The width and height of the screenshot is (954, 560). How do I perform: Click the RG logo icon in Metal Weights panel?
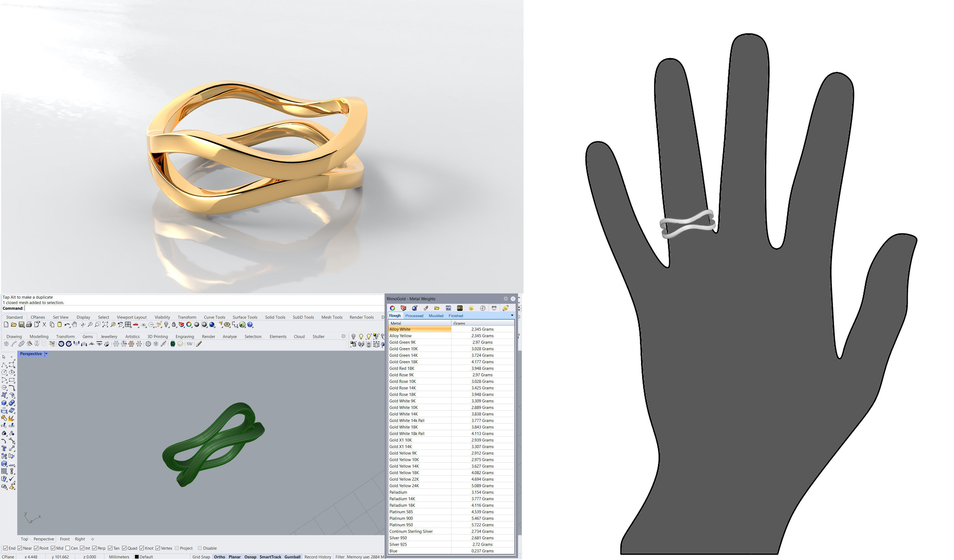[x=460, y=308]
